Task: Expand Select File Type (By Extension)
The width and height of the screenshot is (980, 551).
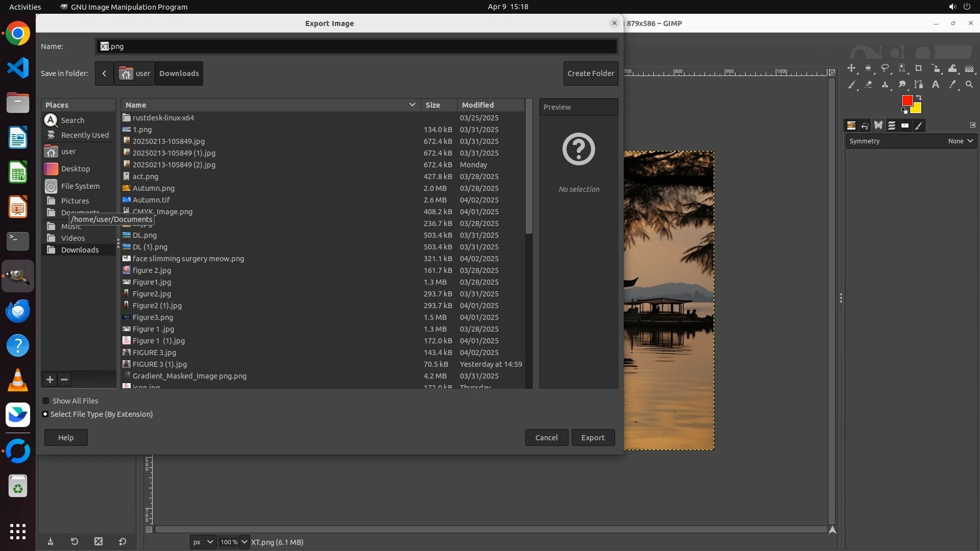Action: tap(45, 414)
